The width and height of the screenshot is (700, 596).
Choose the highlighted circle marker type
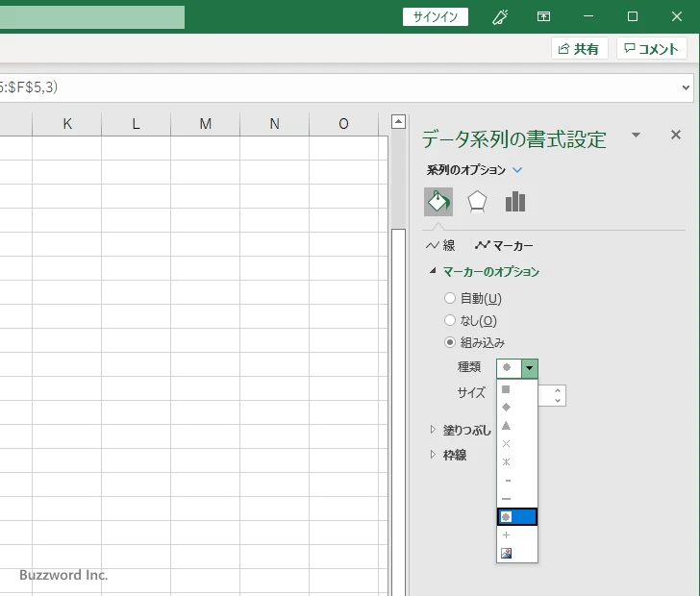pos(517,517)
